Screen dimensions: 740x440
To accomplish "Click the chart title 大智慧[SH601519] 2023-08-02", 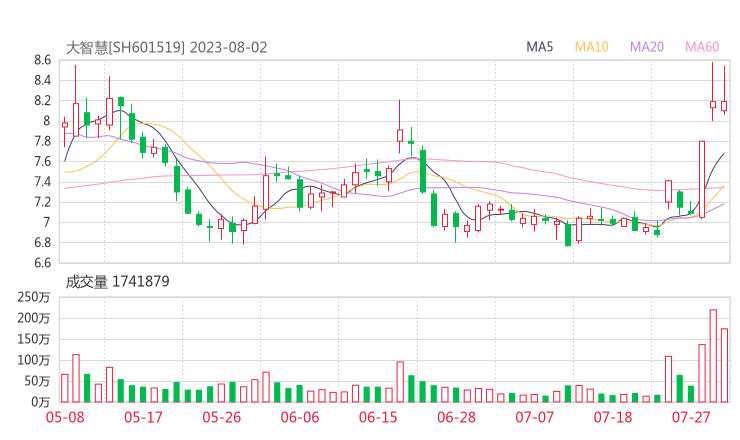I will (x=167, y=48).
